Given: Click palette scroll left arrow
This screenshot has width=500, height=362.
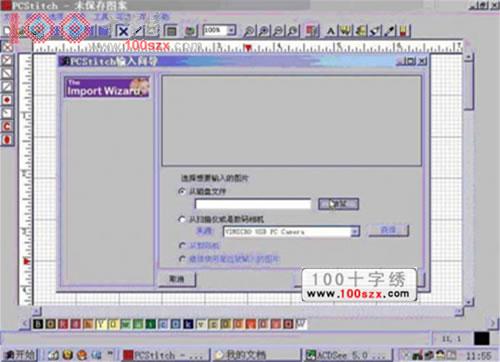Looking at the screenshot, I should pos(25,323).
